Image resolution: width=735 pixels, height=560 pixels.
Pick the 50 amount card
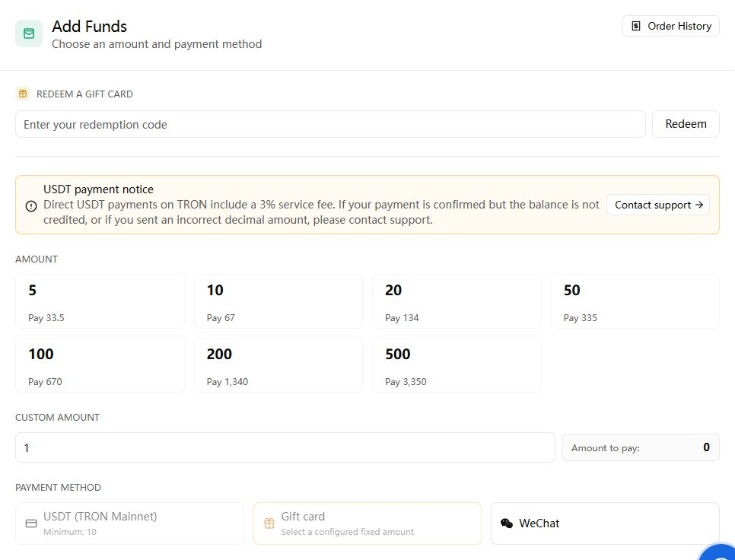tap(635, 301)
